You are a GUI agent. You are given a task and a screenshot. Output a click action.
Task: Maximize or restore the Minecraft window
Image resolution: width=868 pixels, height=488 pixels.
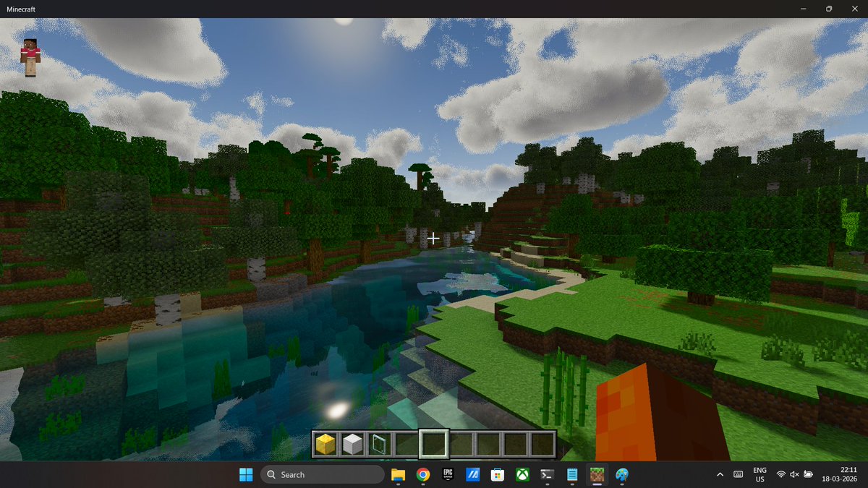[x=829, y=9]
